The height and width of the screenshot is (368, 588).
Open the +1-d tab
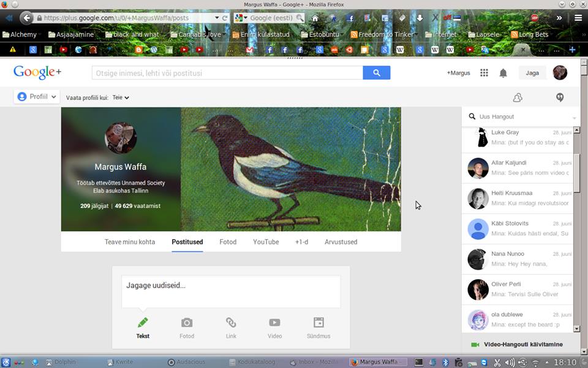tap(301, 242)
